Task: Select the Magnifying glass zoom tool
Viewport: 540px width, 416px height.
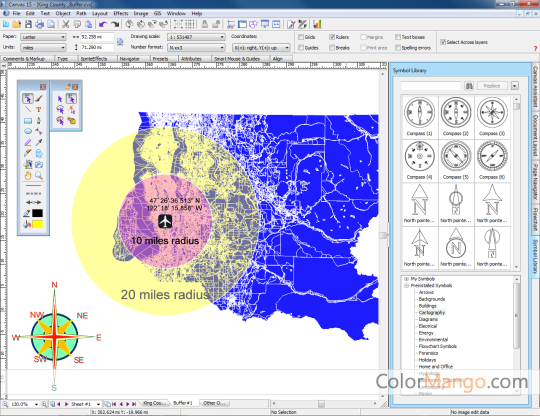Action: tap(39, 176)
